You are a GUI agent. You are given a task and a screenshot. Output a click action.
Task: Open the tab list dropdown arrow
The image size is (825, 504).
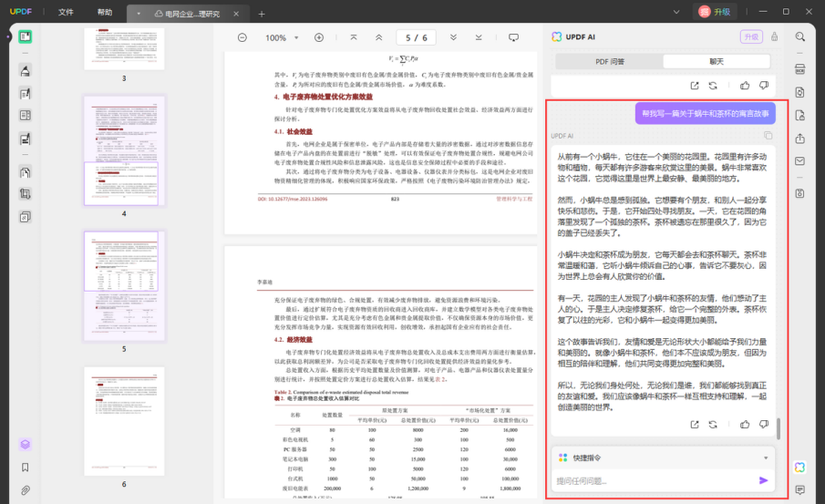point(139,14)
